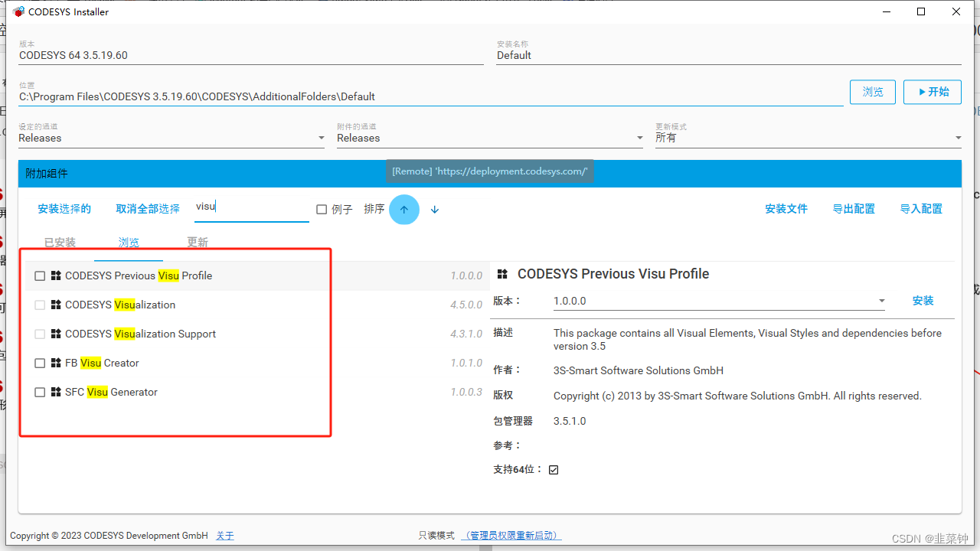Sort ascending with the up arrow button
This screenshot has height=551, width=980.
pos(404,209)
